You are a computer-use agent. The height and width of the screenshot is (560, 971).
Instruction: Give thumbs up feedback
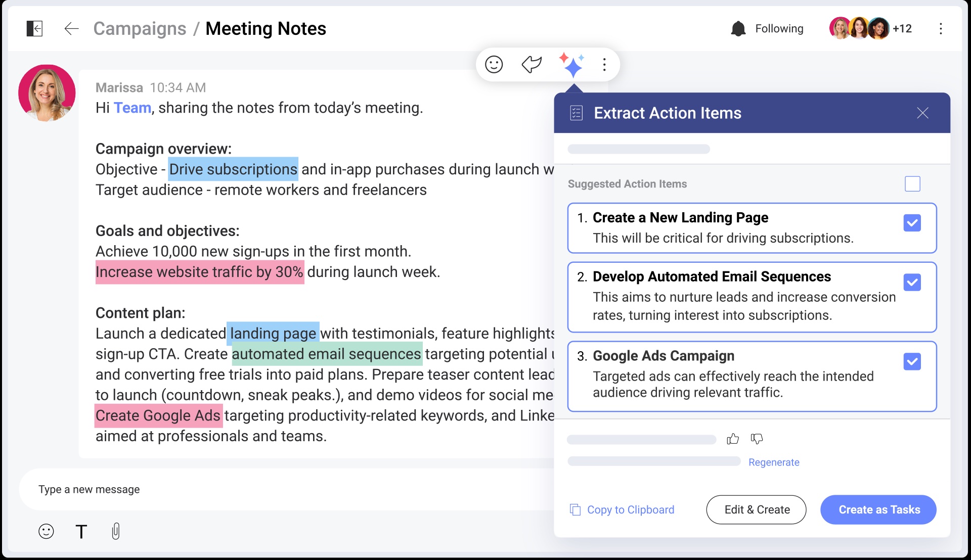pos(733,439)
